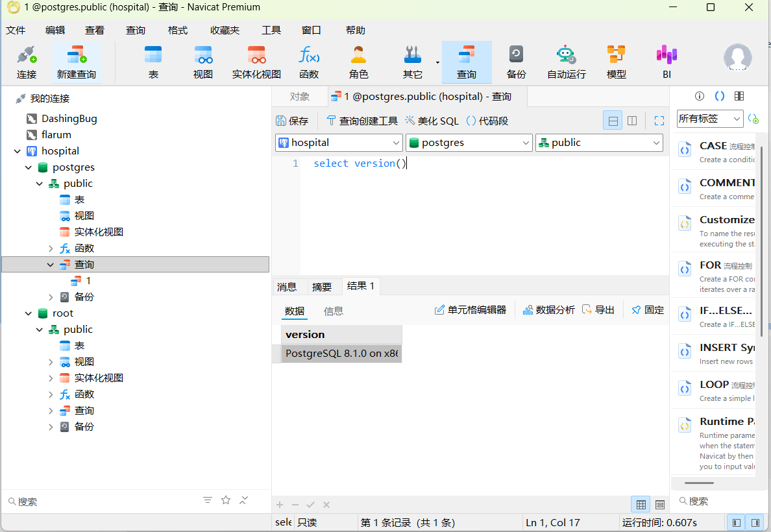
Task: Enter full screen editor mode icon
Action: coord(659,121)
